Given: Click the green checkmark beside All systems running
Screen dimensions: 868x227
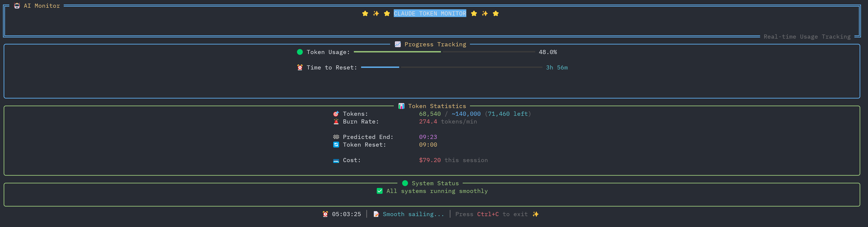Looking at the screenshot, I should [379, 191].
